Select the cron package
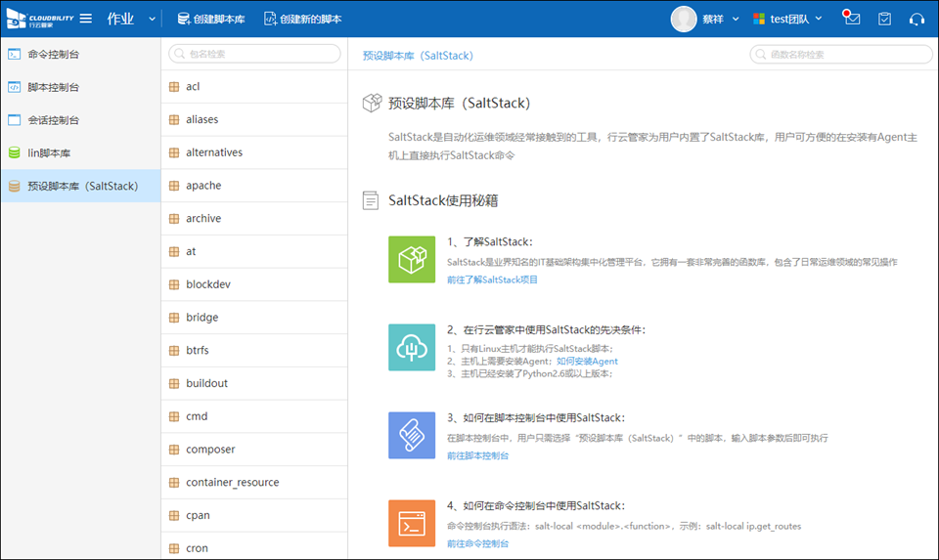Image resolution: width=939 pixels, height=560 pixels. pyautogui.click(x=254, y=546)
